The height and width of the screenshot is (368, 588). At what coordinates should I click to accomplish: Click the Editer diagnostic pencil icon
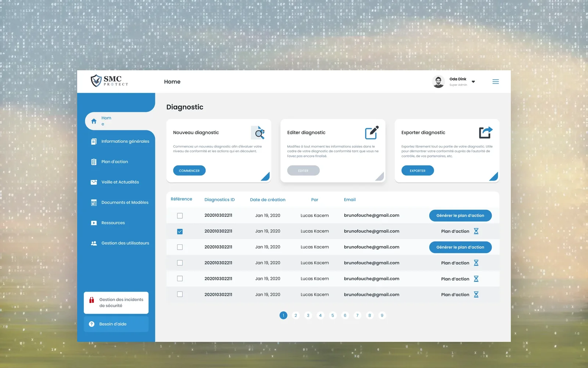click(x=372, y=132)
